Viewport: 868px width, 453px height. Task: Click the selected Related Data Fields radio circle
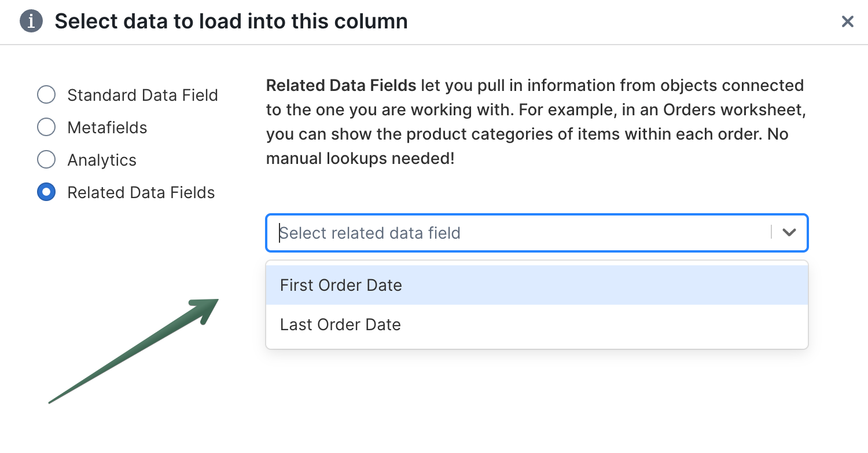pyautogui.click(x=46, y=192)
